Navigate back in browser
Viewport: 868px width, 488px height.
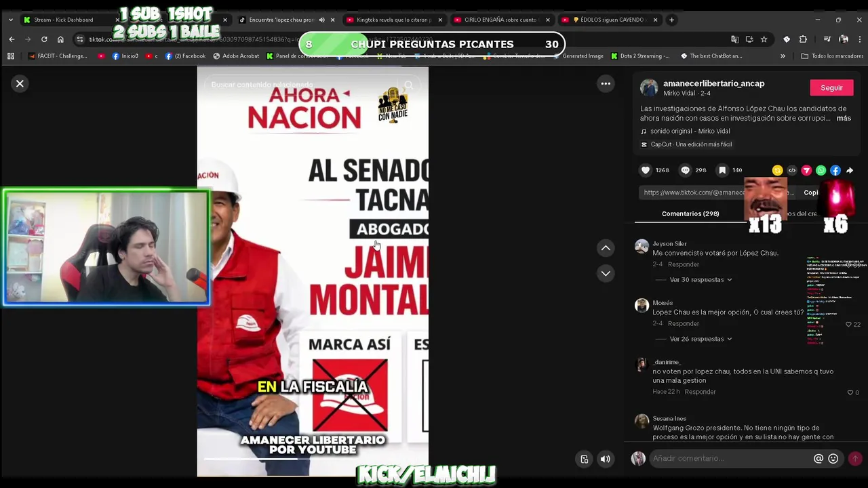point(12,39)
